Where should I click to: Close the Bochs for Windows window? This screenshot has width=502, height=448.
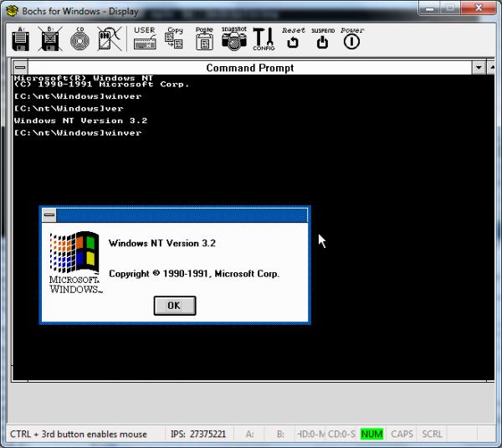479,8
